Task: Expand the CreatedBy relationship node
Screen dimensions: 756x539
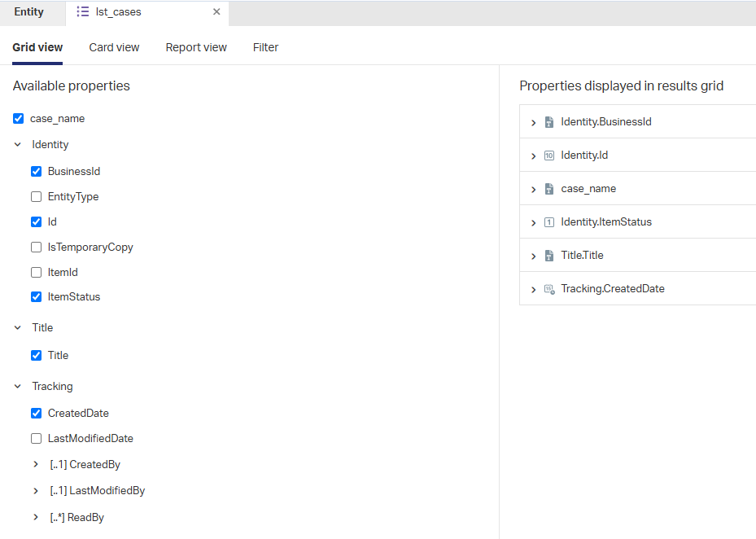Action: pyautogui.click(x=36, y=465)
